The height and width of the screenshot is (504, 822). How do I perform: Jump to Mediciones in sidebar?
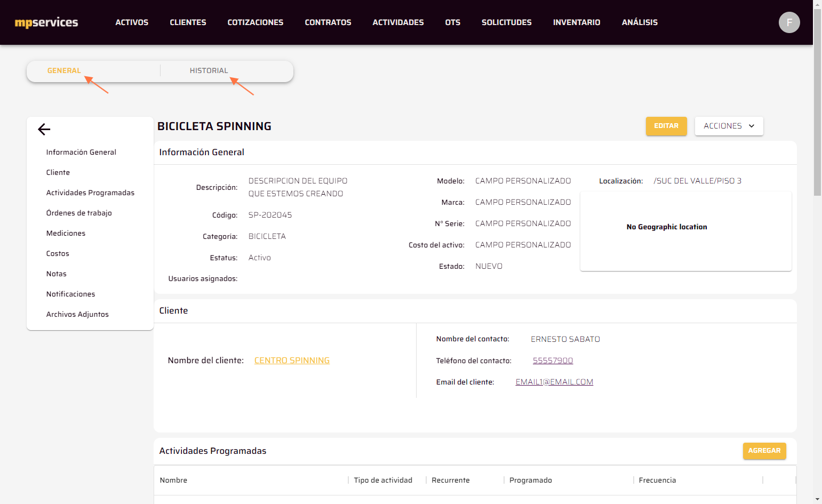click(66, 233)
